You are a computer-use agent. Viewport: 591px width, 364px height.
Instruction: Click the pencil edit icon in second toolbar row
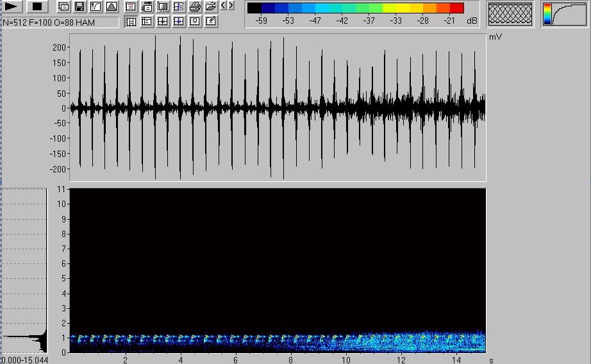[x=211, y=21]
